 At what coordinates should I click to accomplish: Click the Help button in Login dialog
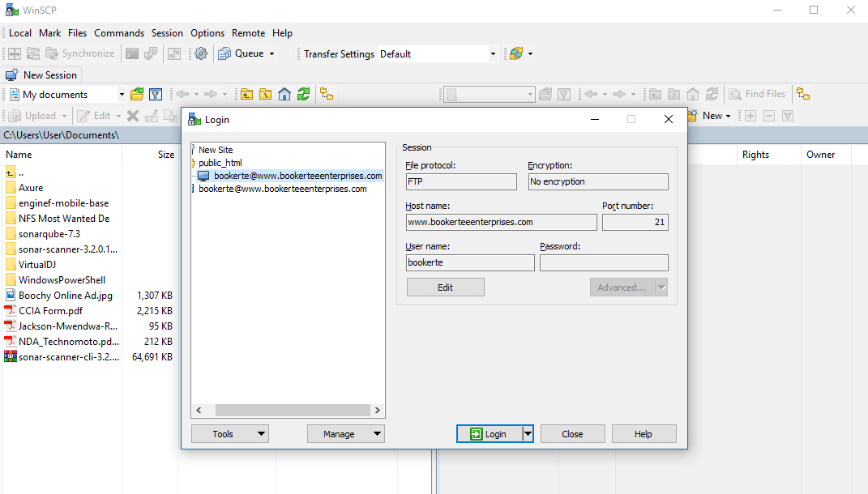tap(644, 434)
